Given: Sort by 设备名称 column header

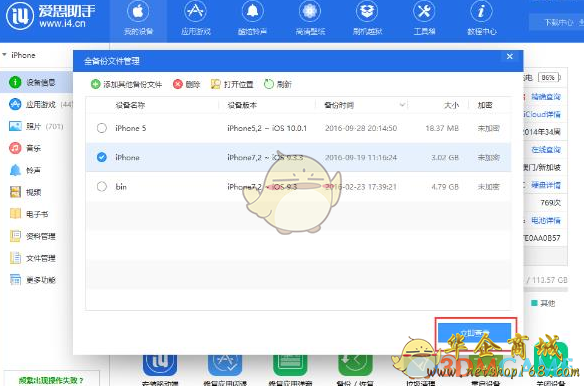Looking at the screenshot, I should pos(130,105).
